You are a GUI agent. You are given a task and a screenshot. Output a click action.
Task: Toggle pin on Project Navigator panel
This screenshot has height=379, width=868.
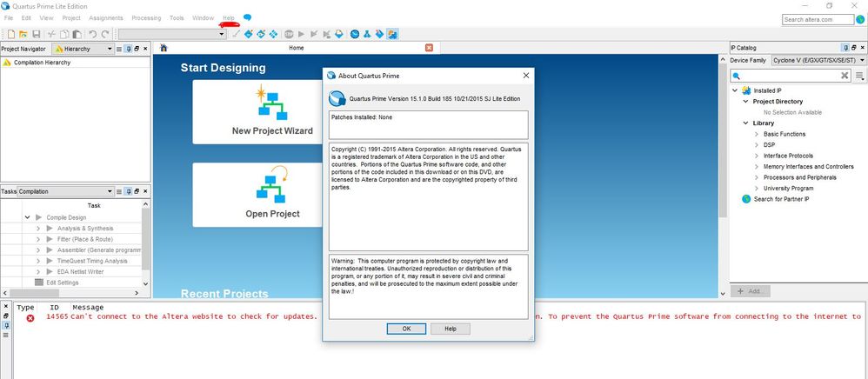click(x=127, y=49)
